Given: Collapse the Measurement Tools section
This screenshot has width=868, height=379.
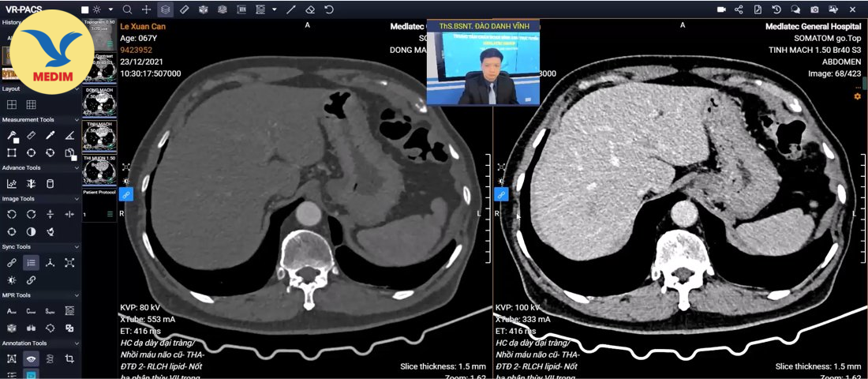Looking at the screenshot, I should (x=77, y=120).
